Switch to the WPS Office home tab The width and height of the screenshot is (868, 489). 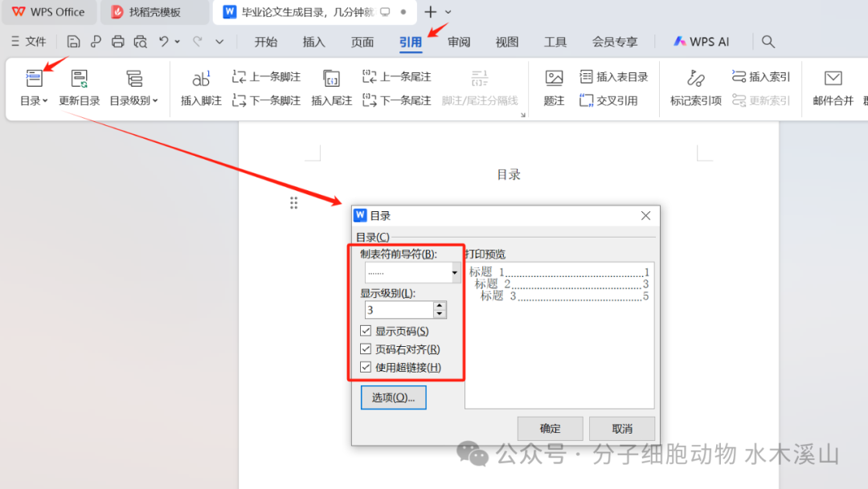pyautogui.click(x=49, y=12)
